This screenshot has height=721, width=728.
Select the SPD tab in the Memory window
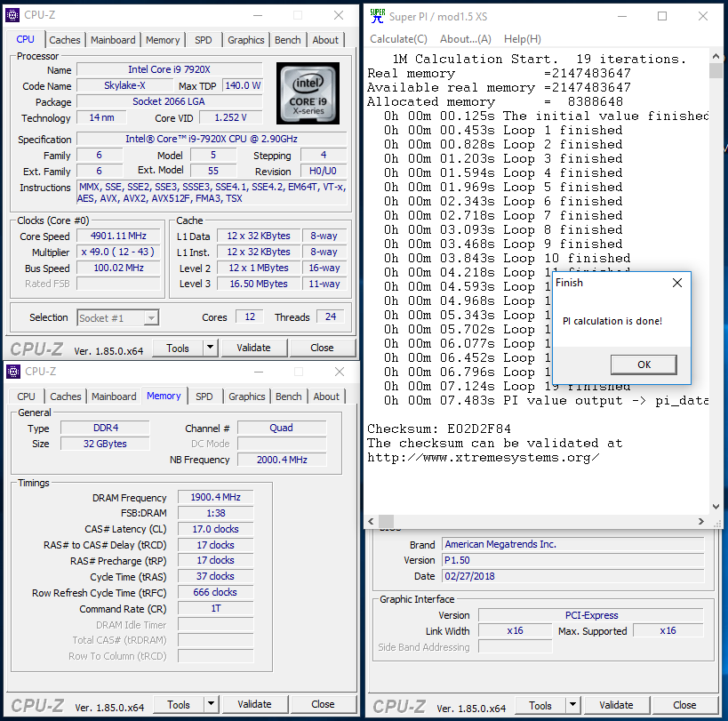coord(204,397)
